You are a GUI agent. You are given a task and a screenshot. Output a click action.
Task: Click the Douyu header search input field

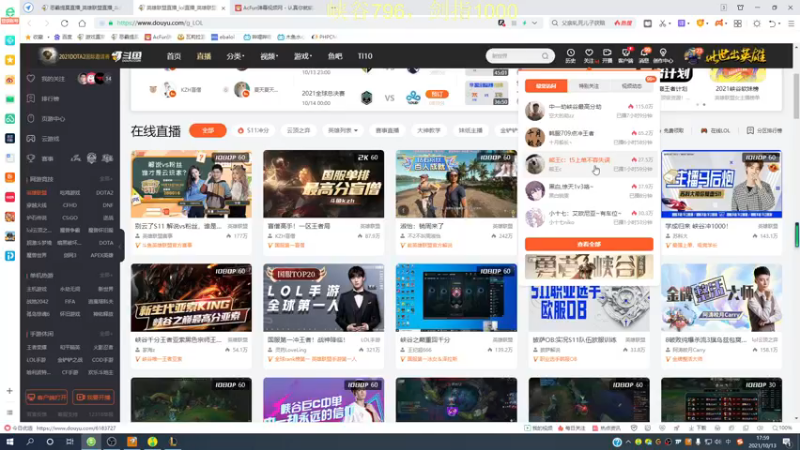tap(514, 56)
